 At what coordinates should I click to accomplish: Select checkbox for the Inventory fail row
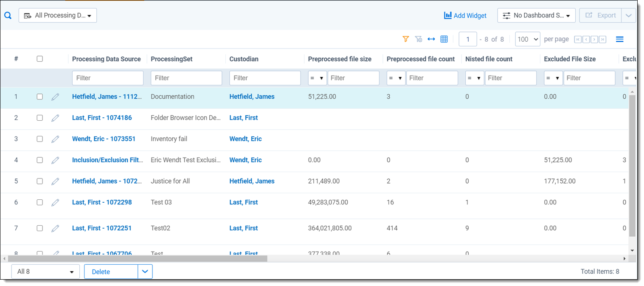[x=39, y=139]
